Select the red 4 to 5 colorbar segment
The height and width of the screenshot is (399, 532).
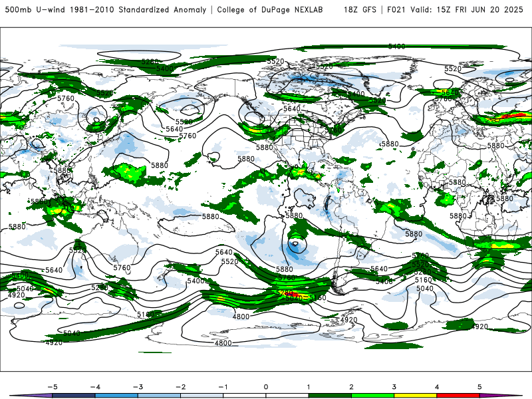(458, 396)
